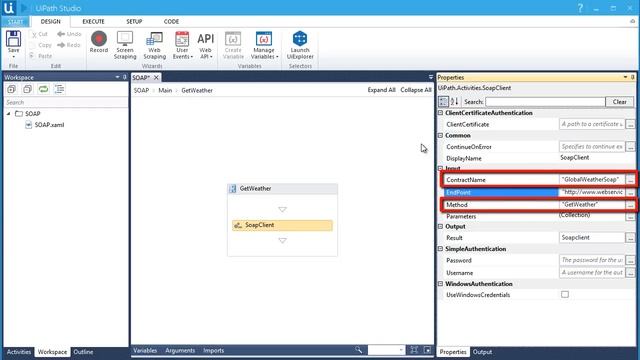
Task: Click Expand All link
Action: [x=381, y=90]
